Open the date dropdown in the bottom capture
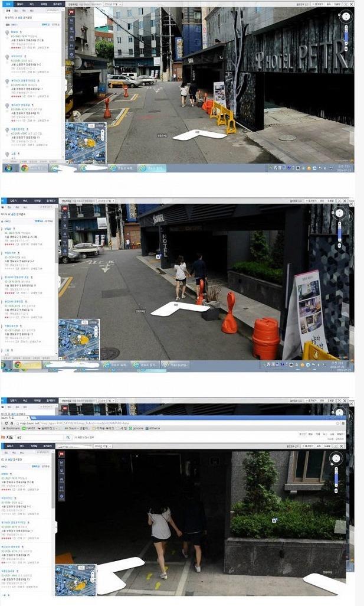364x606 pixels. pos(102,445)
